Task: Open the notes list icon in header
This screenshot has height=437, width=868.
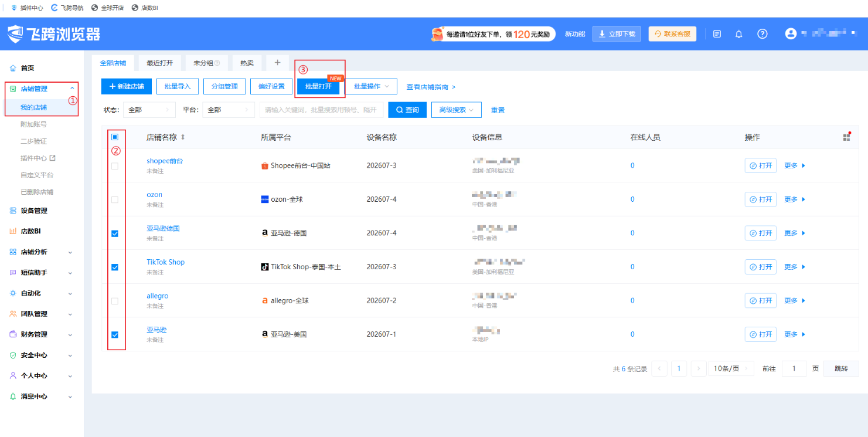Action: point(717,34)
